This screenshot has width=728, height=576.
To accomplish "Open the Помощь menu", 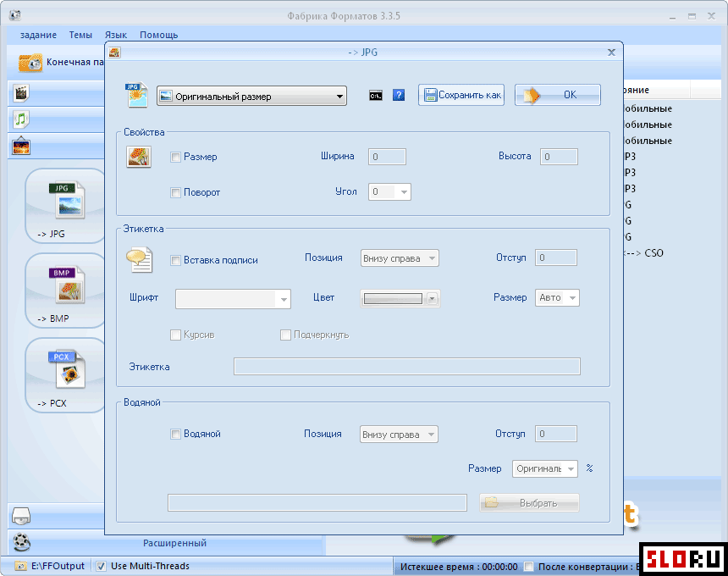I will 159,35.
